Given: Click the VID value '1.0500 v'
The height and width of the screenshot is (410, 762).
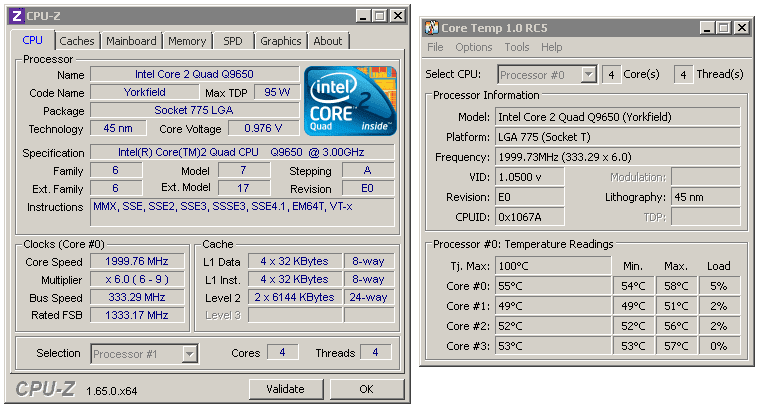Looking at the screenshot, I should pos(530,177).
